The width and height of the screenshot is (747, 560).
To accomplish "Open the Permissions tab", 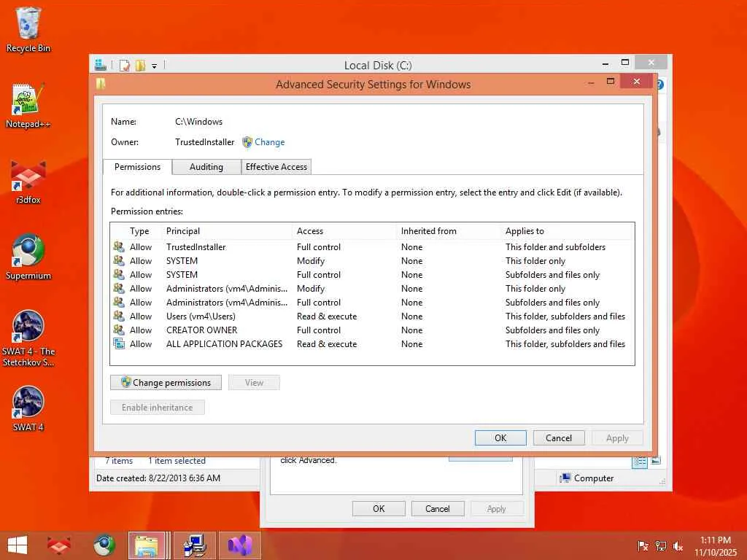I will 137,167.
